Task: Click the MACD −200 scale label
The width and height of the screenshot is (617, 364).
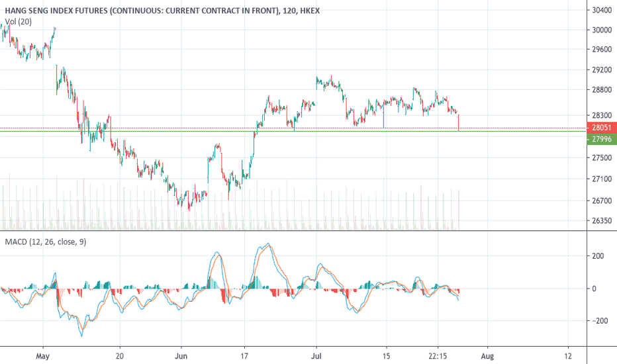Action: 600,321
